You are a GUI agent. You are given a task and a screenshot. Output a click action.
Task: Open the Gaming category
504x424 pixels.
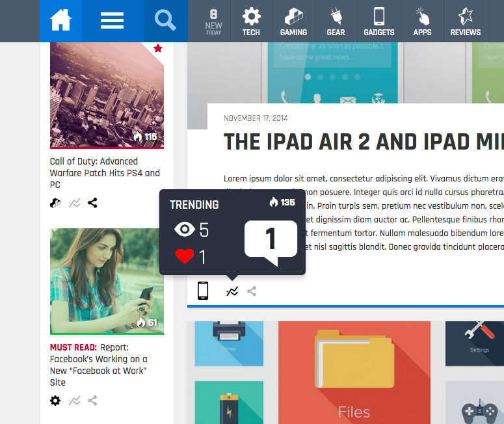pyautogui.click(x=293, y=21)
